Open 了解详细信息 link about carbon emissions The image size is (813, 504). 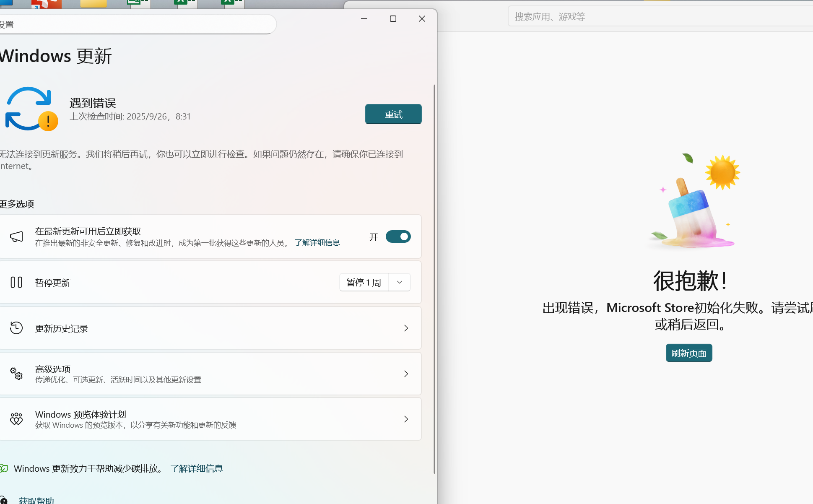pyautogui.click(x=197, y=468)
